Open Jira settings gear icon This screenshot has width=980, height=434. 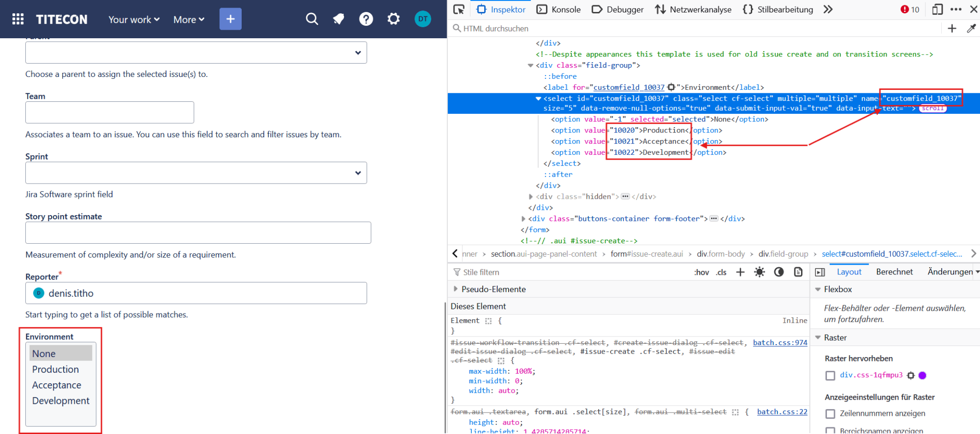click(393, 19)
